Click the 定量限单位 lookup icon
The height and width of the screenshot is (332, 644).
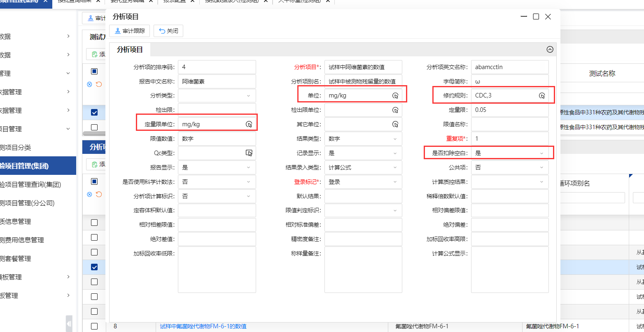pyautogui.click(x=249, y=124)
